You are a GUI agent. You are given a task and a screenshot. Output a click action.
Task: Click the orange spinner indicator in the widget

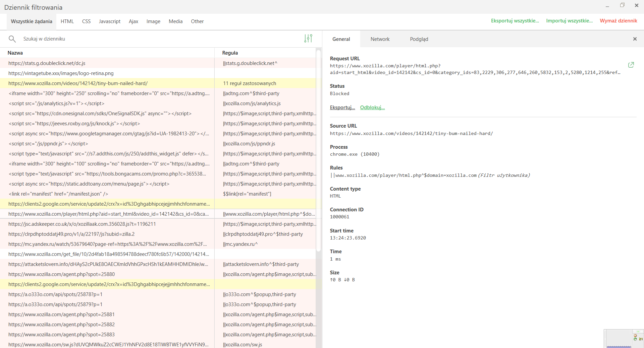pyautogui.click(x=635, y=336)
